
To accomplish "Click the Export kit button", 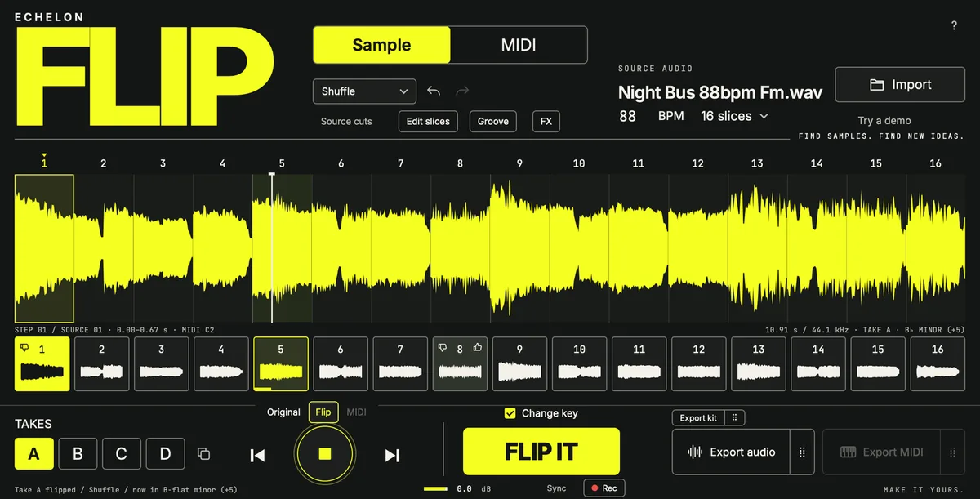I will click(x=698, y=417).
